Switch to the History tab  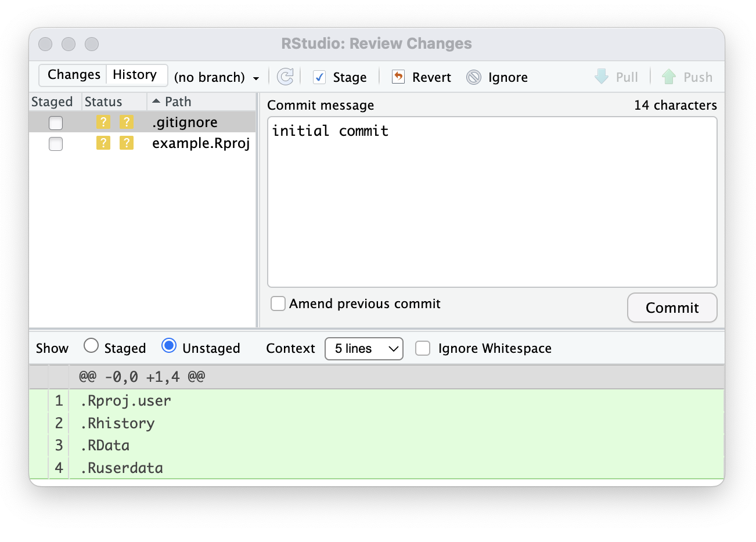[135, 75]
